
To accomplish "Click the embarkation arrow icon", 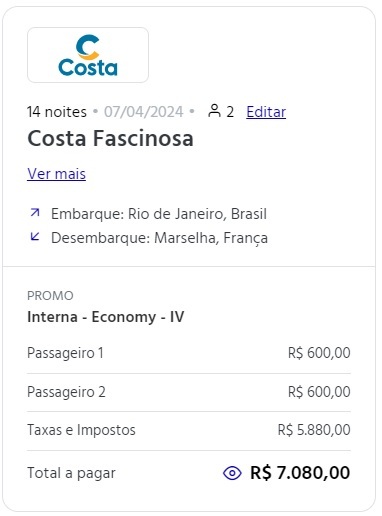I will pyautogui.click(x=35, y=212).
